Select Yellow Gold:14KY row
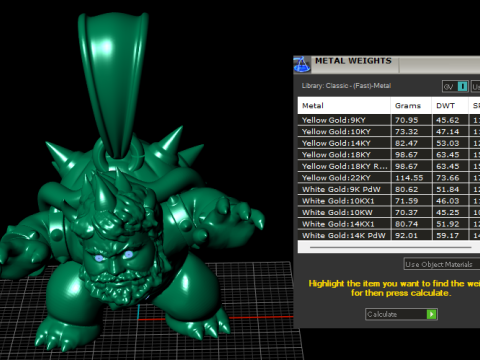This screenshot has height=360, width=480. (389, 143)
